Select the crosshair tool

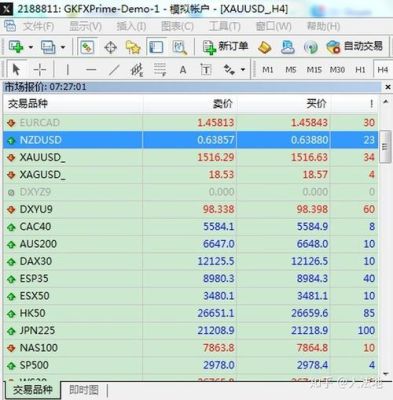[40, 70]
